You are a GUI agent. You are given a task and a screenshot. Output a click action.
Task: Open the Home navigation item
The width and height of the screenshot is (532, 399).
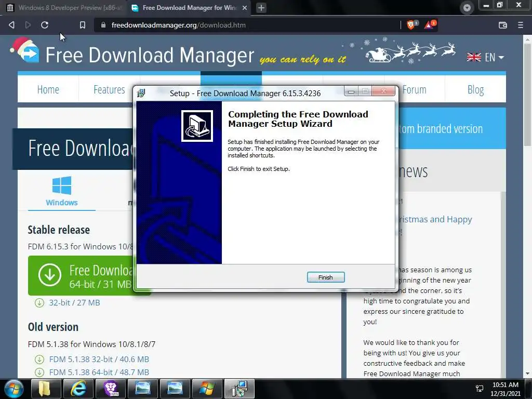pyautogui.click(x=48, y=89)
